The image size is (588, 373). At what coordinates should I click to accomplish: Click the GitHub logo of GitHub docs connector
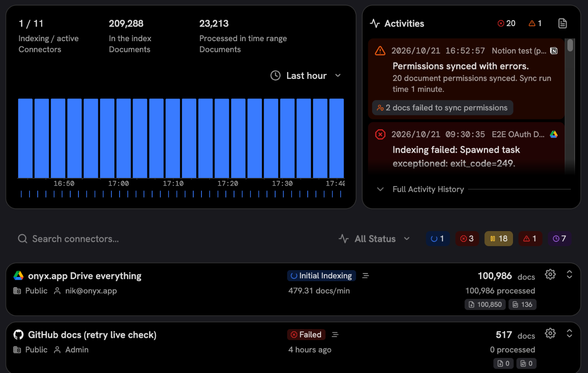tap(18, 334)
